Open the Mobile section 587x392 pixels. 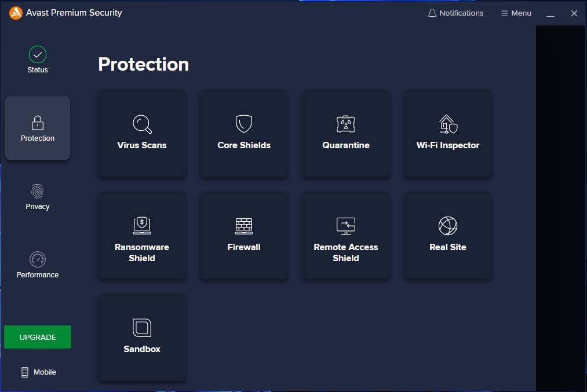point(38,372)
